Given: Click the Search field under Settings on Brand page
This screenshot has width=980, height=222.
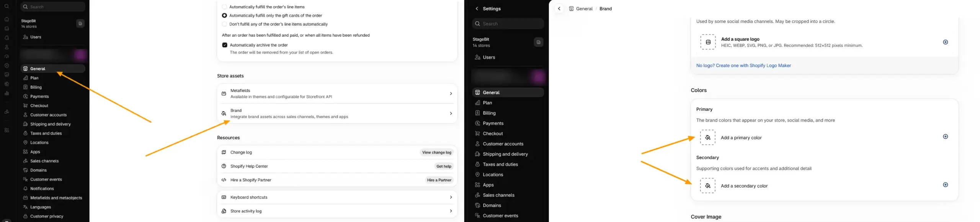Looking at the screenshot, I should point(508,24).
